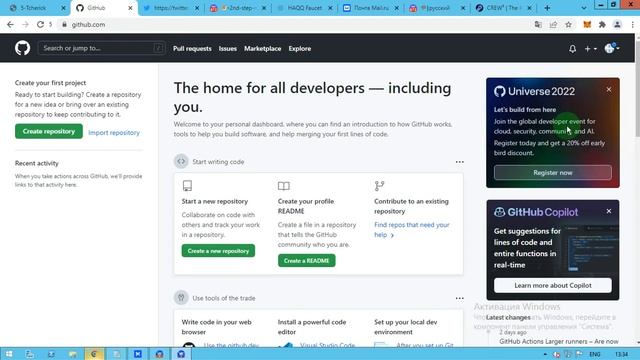This screenshot has width=640, height=360.
Task: Click the green Create repository button
Action: click(49, 131)
